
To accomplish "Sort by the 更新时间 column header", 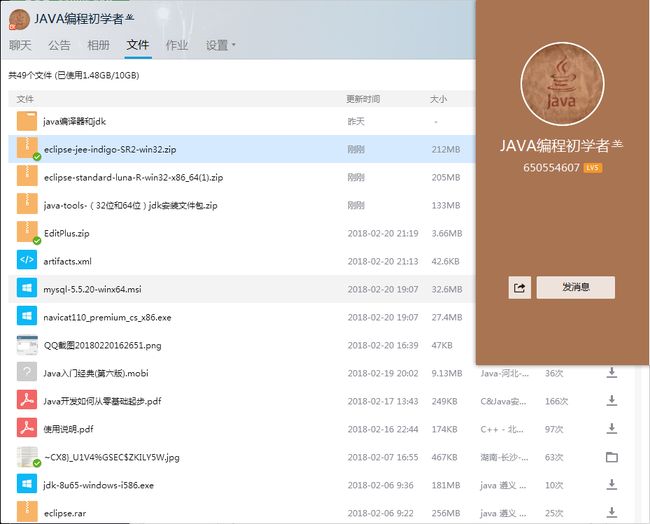I will click(x=363, y=99).
